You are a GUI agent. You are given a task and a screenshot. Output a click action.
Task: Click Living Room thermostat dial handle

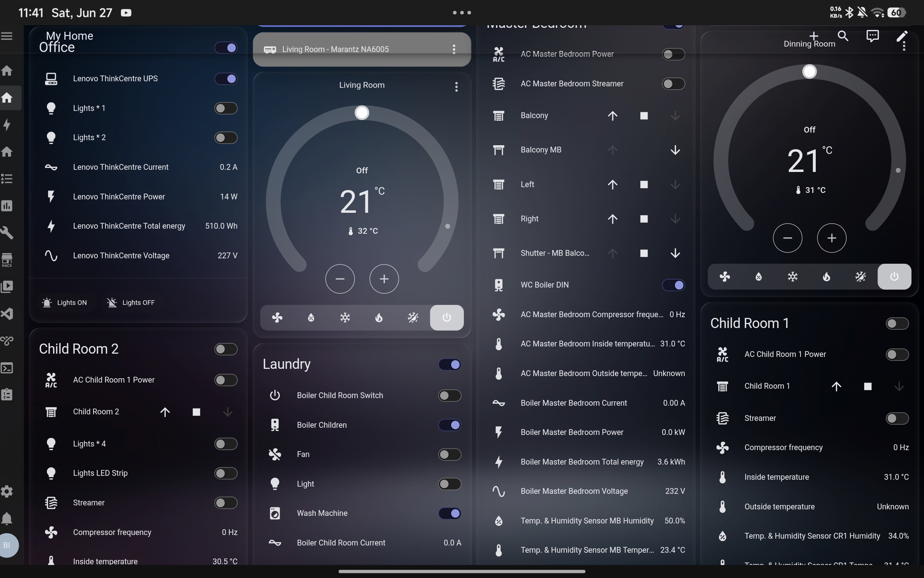point(362,113)
